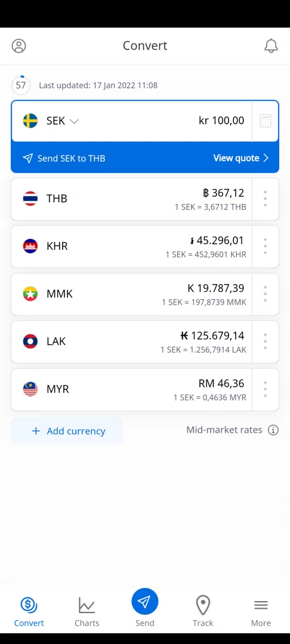This screenshot has width=290, height=644.
Task: Open three-dot options for LAK
Action: pyautogui.click(x=266, y=342)
